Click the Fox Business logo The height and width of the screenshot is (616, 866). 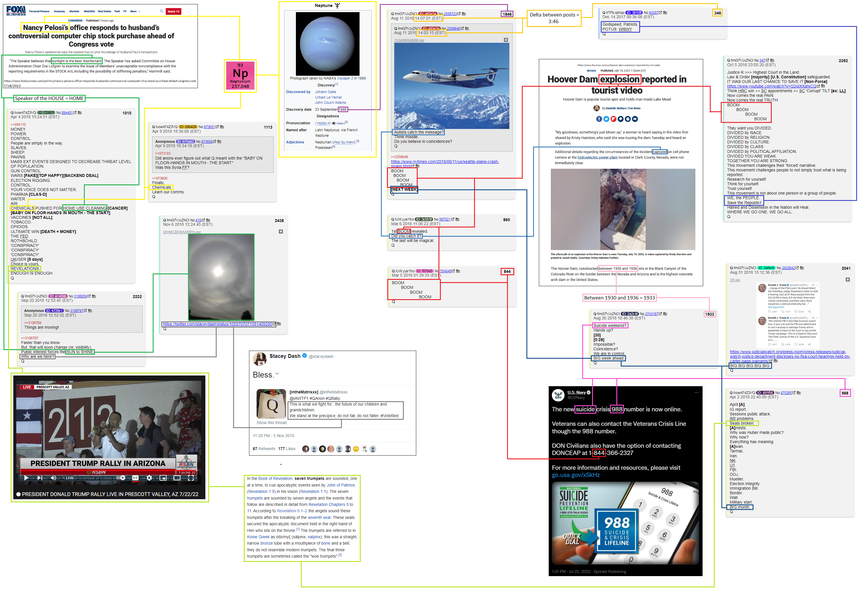pyautogui.click(x=16, y=11)
